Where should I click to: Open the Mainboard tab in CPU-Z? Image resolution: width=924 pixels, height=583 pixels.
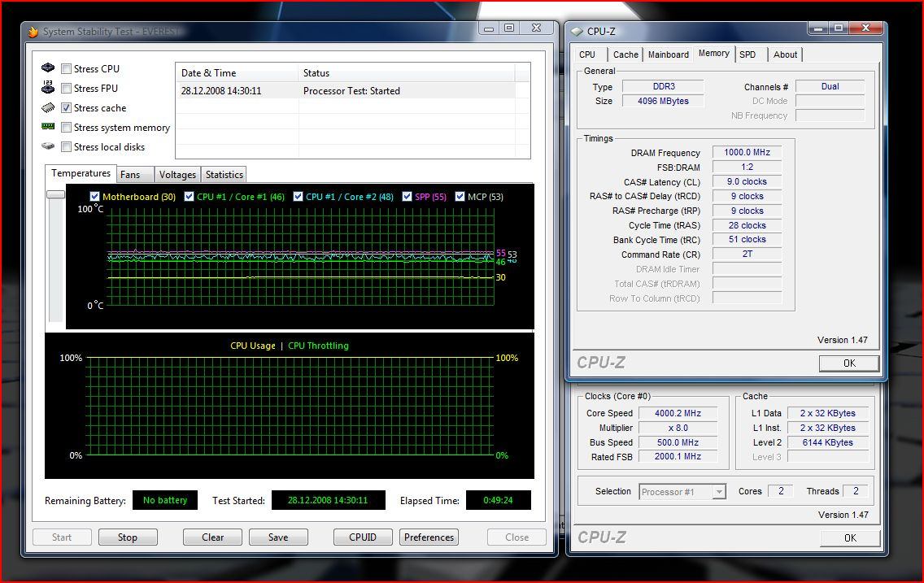[669, 54]
